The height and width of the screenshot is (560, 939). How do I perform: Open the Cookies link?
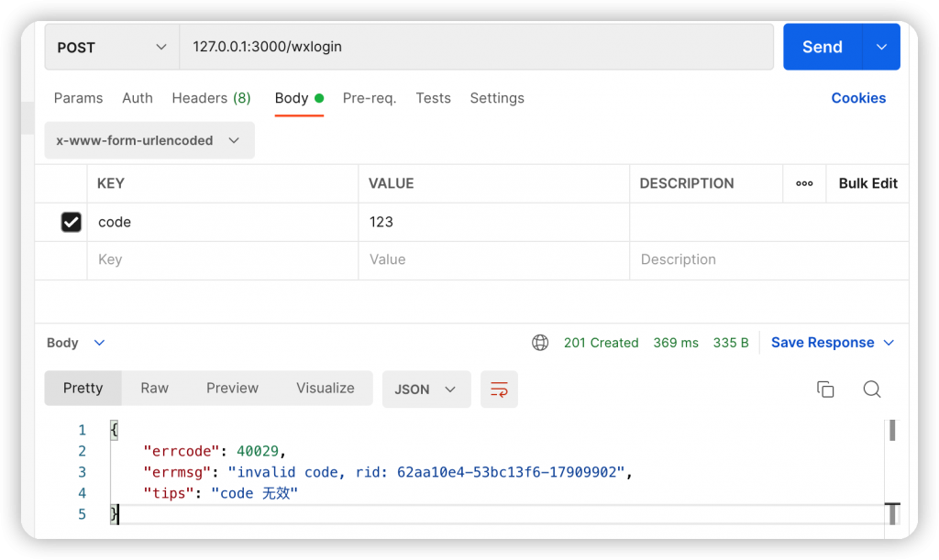858,98
